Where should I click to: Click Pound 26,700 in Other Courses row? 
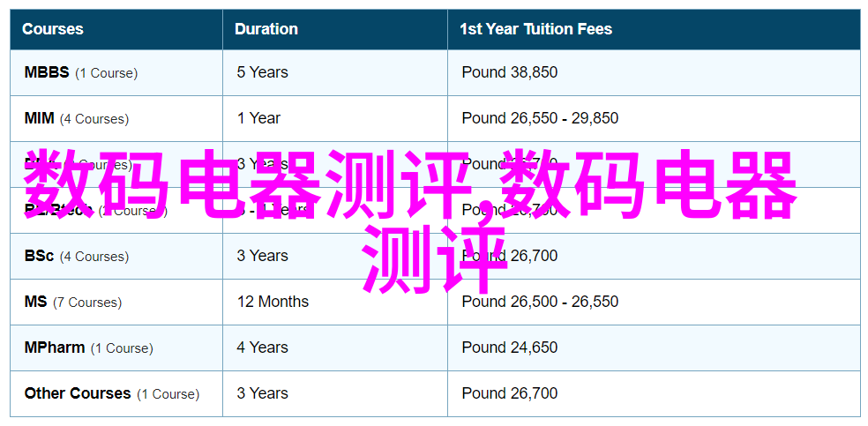(x=509, y=393)
